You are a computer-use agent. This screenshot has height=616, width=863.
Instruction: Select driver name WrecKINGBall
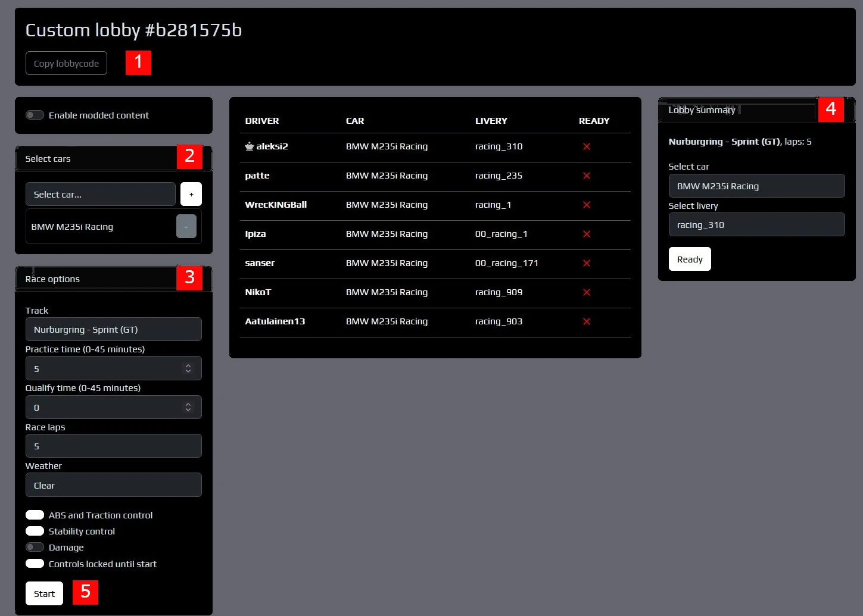tap(276, 205)
